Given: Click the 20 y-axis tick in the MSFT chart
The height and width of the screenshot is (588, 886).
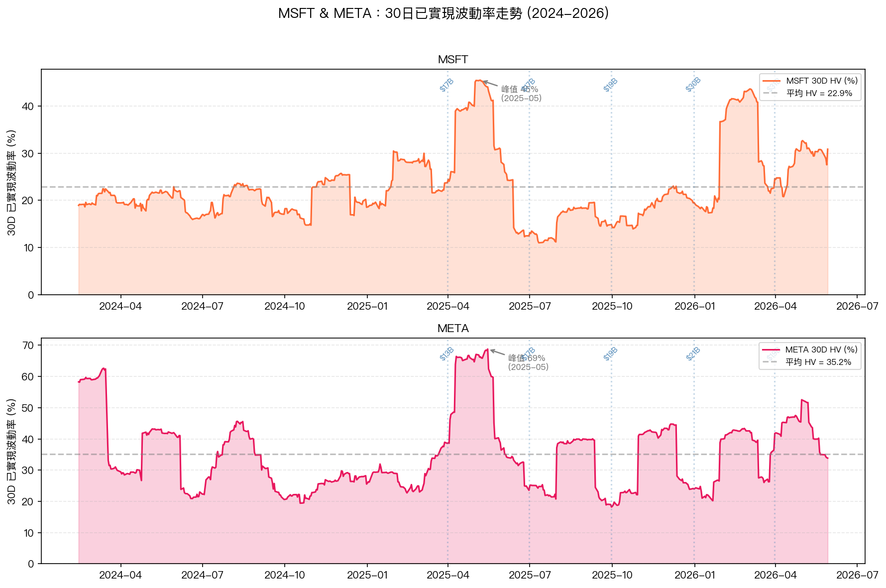Looking at the screenshot, I should (x=28, y=201).
